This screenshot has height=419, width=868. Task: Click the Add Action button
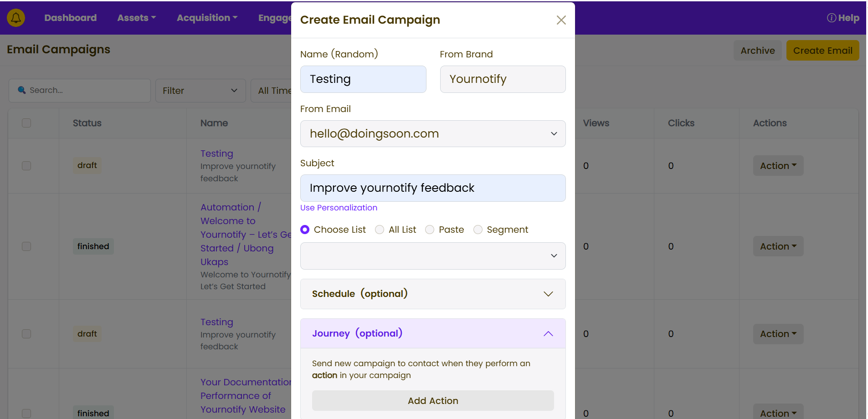(432, 401)
